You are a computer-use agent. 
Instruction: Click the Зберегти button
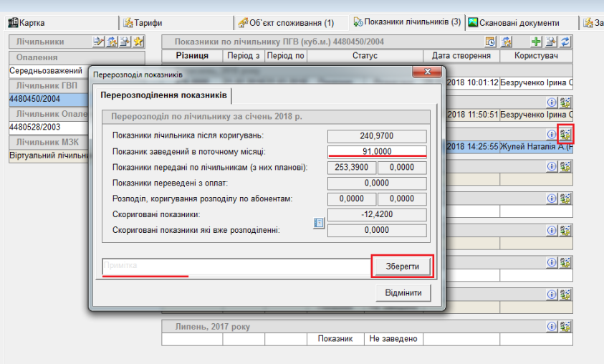click(403, 266)
